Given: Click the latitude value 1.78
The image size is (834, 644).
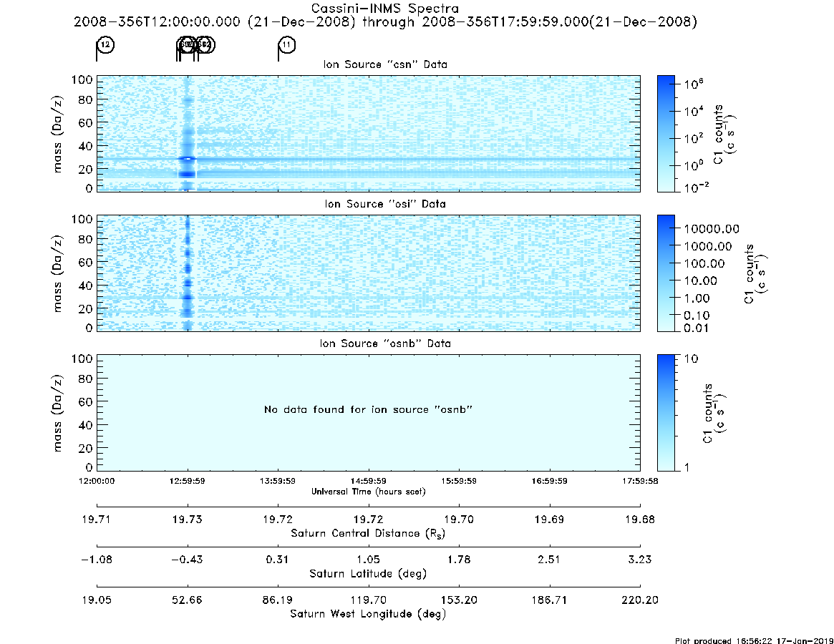Looking at the screenshot, I should click(x=459, y=560).
